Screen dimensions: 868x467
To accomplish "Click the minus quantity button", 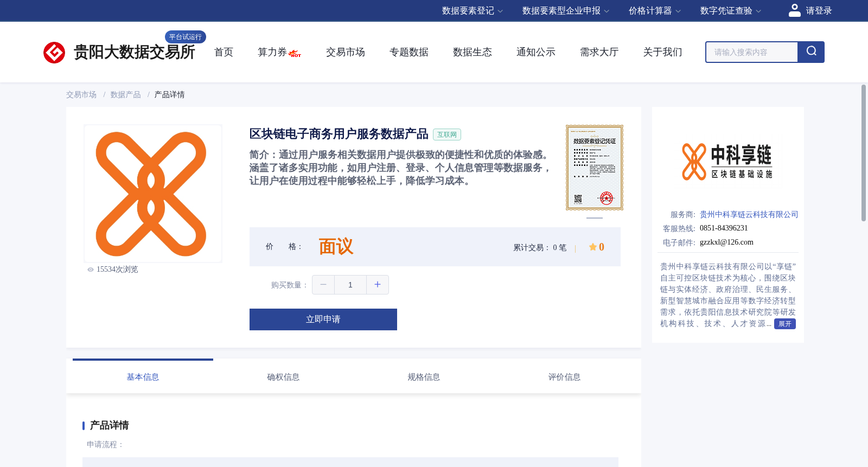I will (x=323, y=285).
